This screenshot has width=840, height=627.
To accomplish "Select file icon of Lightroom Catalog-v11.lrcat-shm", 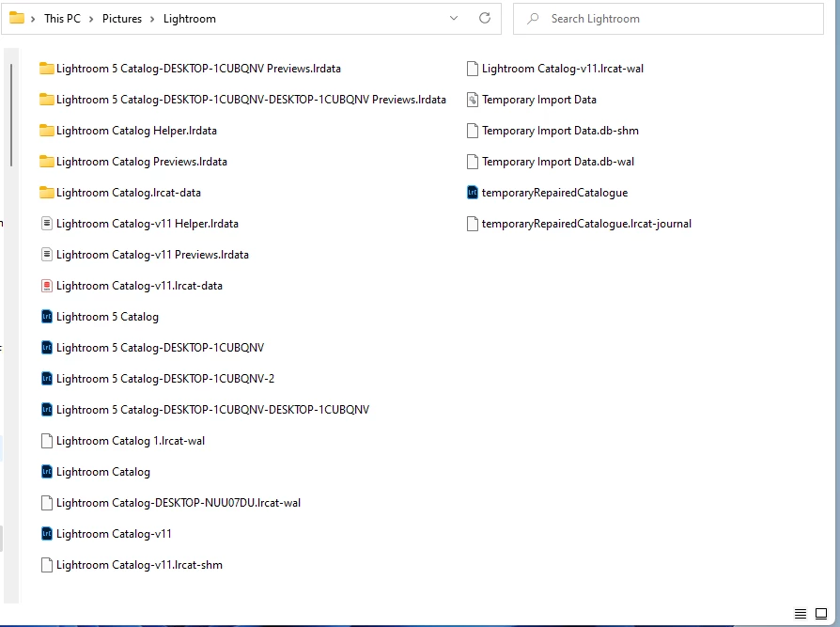I will point(47,565).
